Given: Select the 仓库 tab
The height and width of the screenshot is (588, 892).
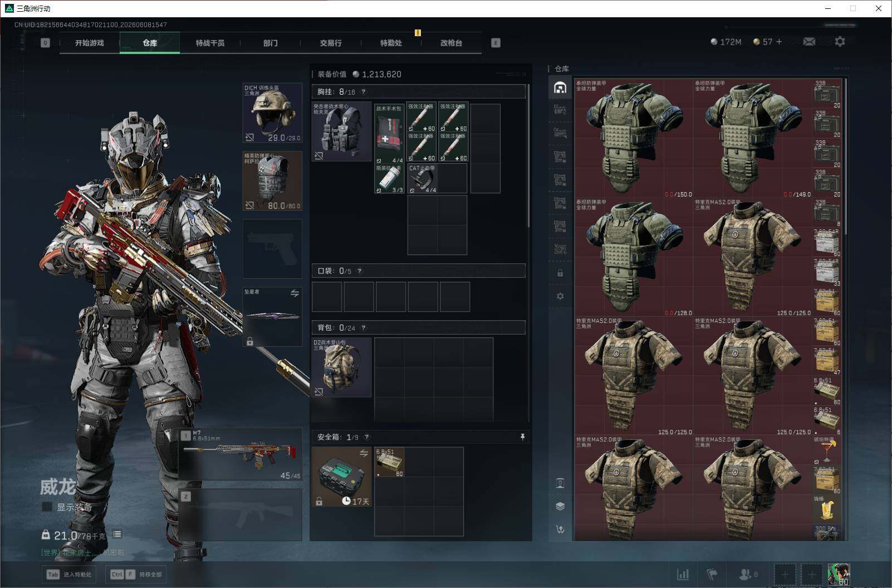Looking at the screenshot, I should pyautogui.click(x=150, y=43).
